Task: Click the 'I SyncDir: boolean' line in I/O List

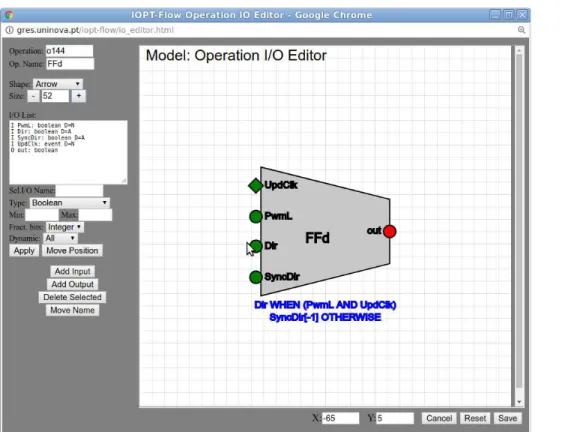Action: (48, 138)
